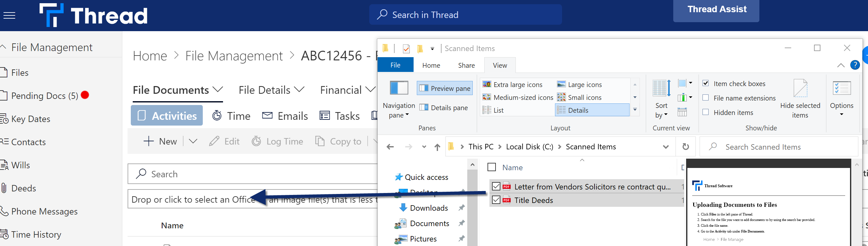868x246 pixels.
Task: Expand the address bar history dropdown
Action: point(666,147)
